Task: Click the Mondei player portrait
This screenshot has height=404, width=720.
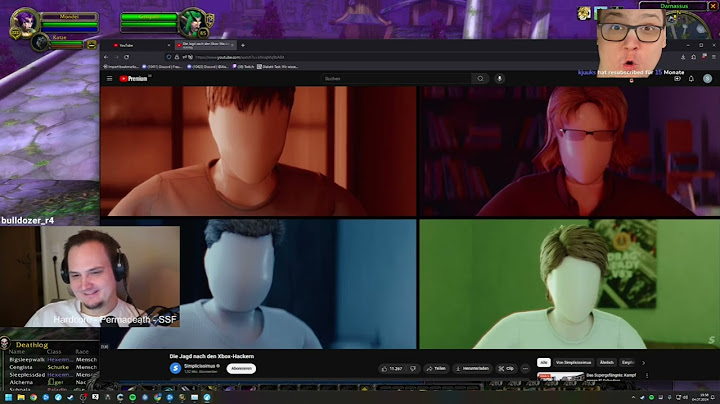Action: [x=24, y=22]
